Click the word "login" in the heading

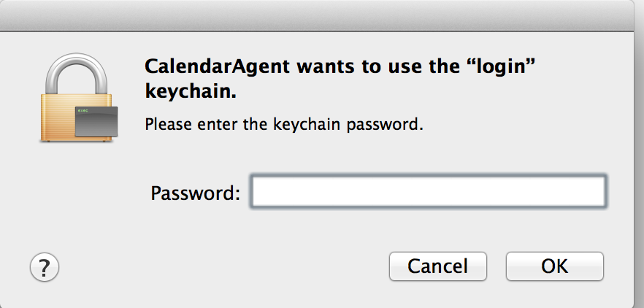point(506,68)
